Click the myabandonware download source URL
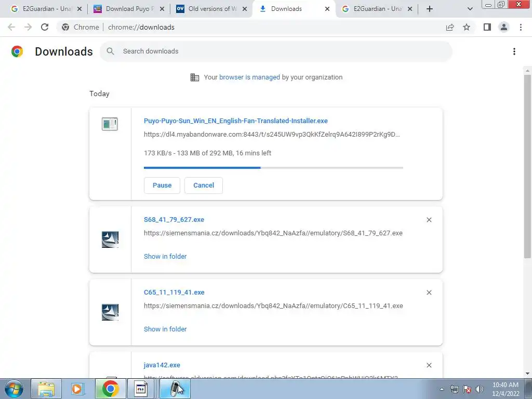 click(x=272, y=135)
